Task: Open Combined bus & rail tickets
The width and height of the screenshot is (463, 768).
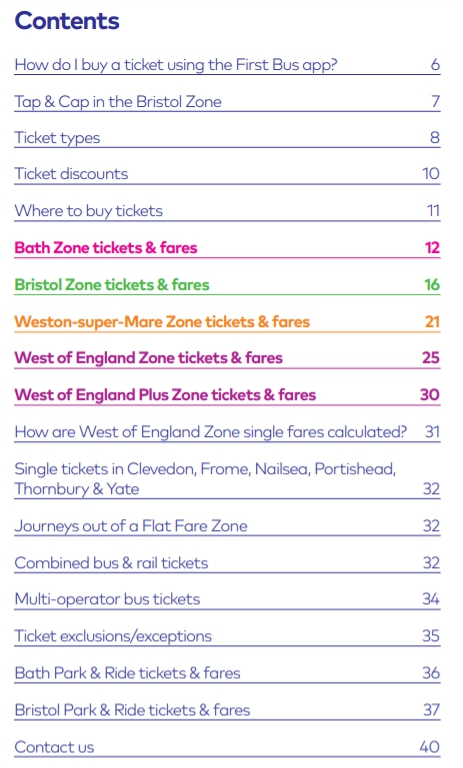Action: (227, 563)
